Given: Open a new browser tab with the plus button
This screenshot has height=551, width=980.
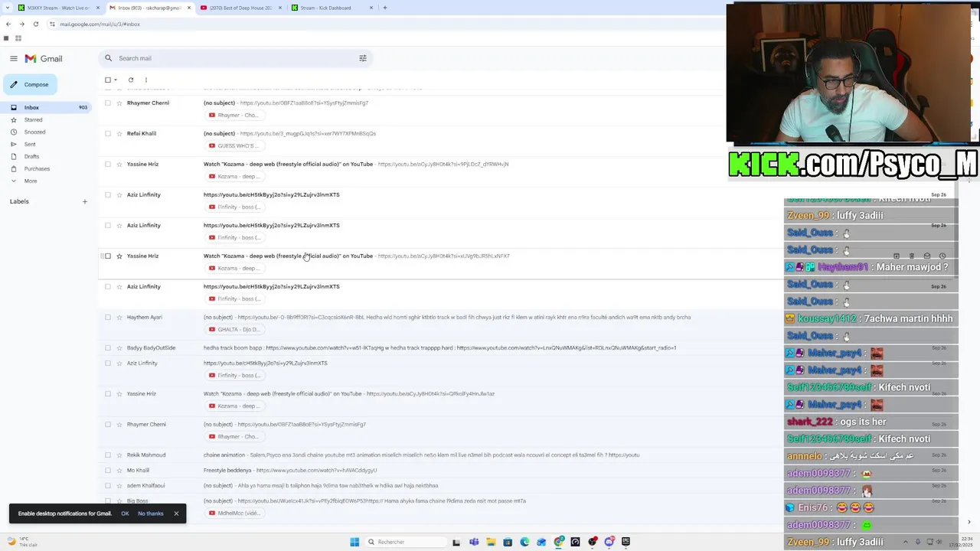Looking at the screenshot, I should 385,8.
